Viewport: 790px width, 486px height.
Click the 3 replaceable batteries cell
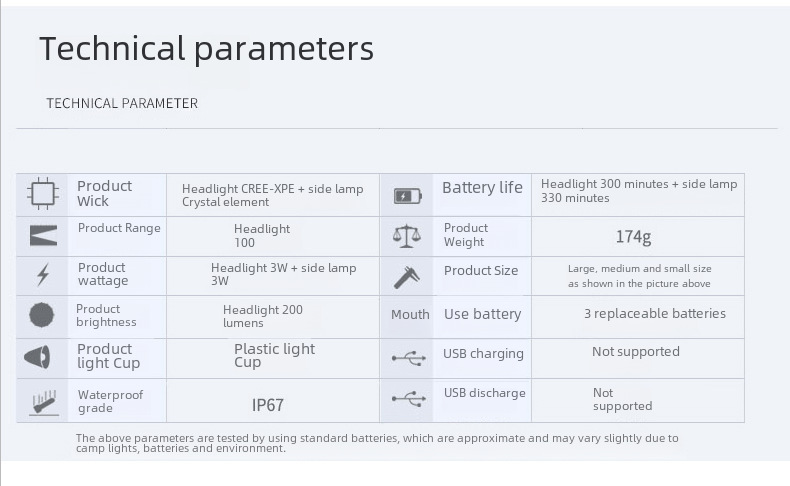[x=654, y=313]
